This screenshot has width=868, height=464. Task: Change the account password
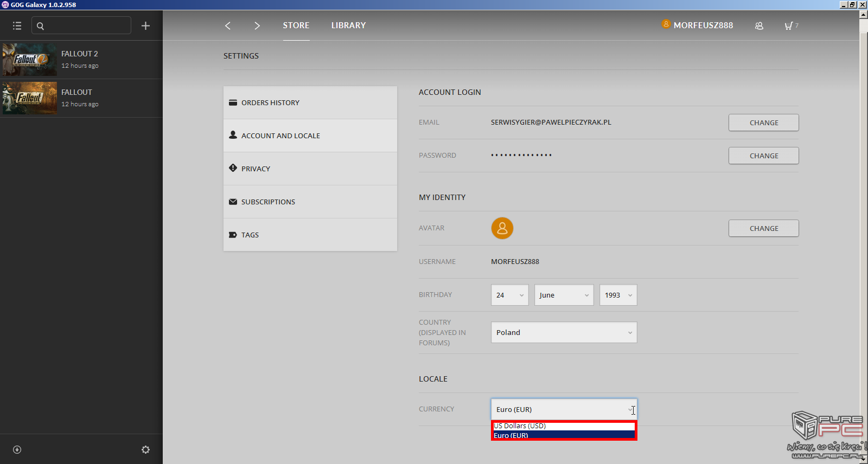click(764, 156)
